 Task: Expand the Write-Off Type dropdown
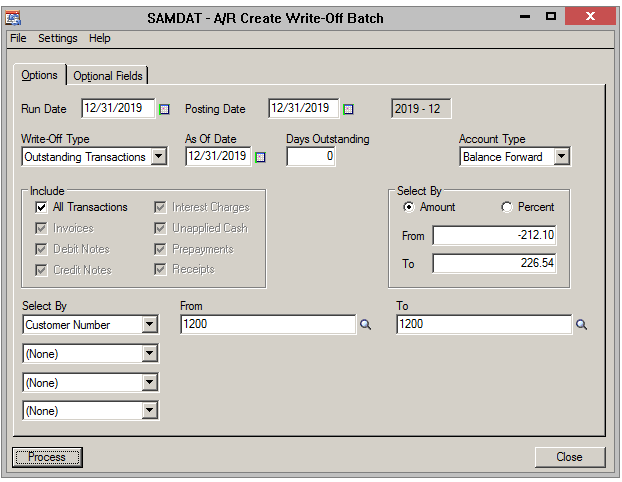[x=158, y=157]
